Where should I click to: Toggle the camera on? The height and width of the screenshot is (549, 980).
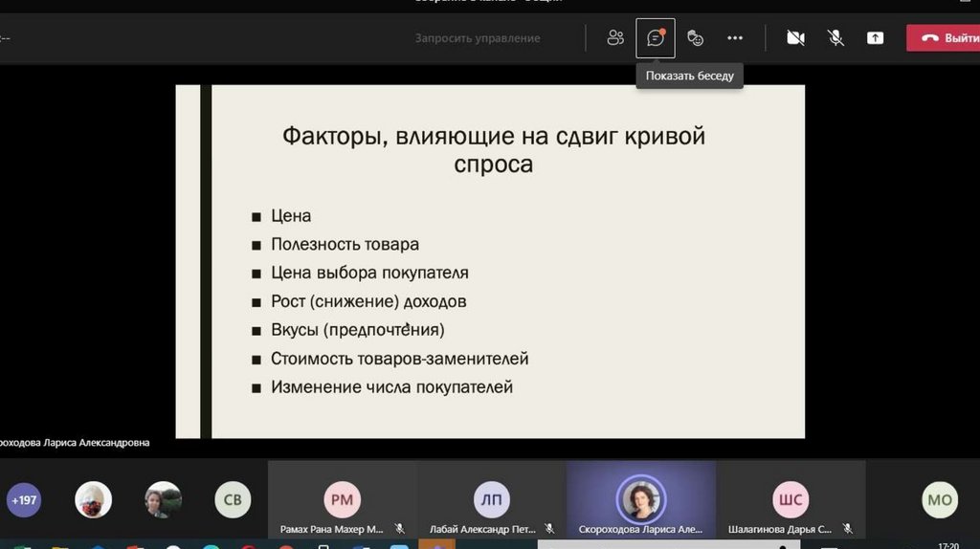click(795, 38)
